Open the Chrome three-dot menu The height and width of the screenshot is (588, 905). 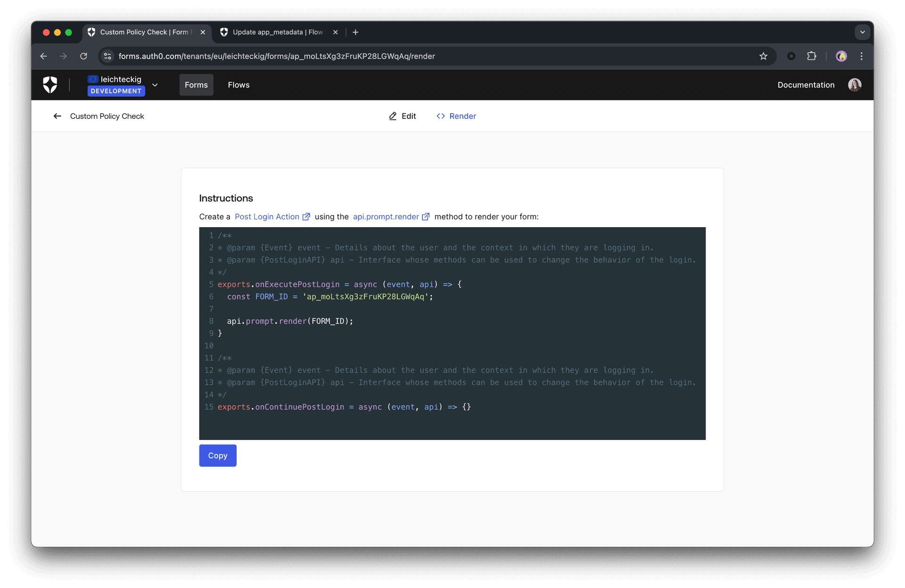click(861, 56)
